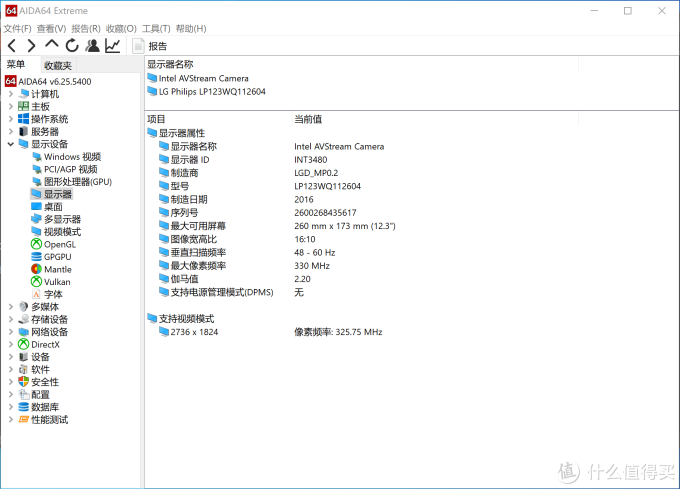The width and height of the screenshot is (680, 489).
Task: Click the DirectX Xbox-style icon
Action: coord(23,345)
